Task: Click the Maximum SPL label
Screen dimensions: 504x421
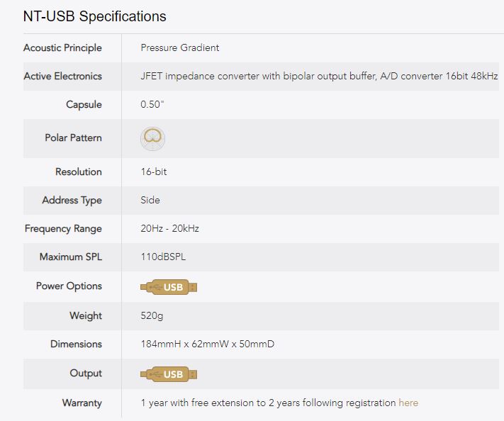Action: [x=70, y=257]
